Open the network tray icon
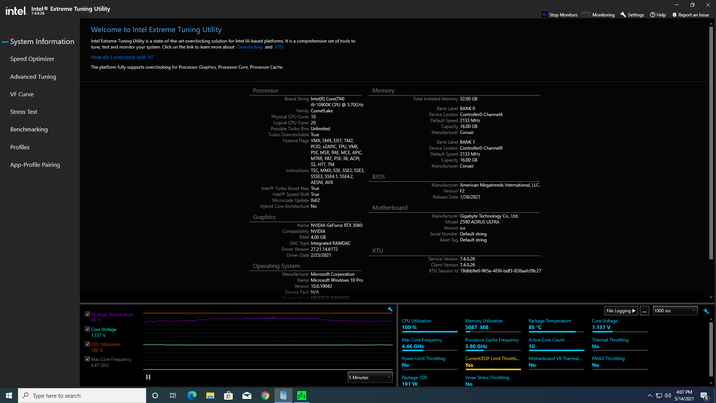This screenshot has width=716, height=403. point(659,395)
